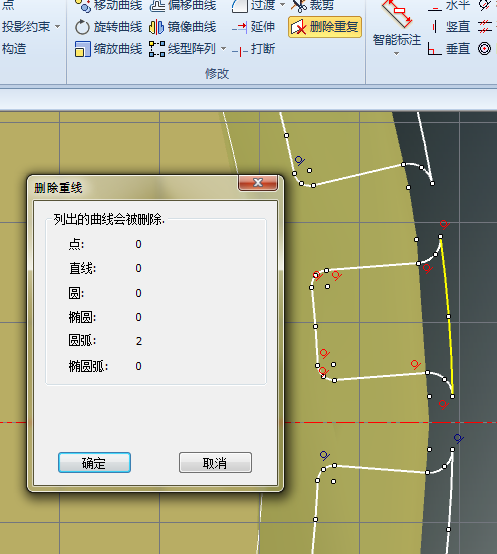Choose the 镜像曲线 mirror curve tool
The width and height of the screenshot is (497, 554).
(182, 27)
